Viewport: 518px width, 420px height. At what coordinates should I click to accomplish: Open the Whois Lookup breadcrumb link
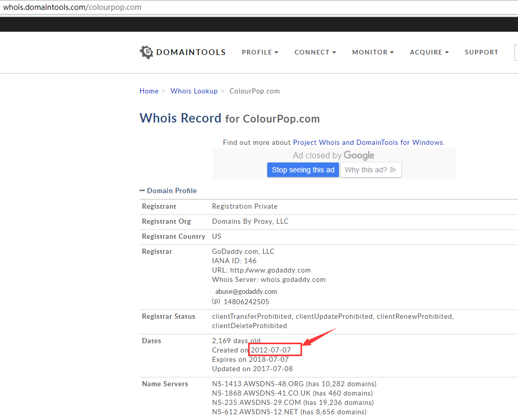pyautogui.click(x=194, y=91)
